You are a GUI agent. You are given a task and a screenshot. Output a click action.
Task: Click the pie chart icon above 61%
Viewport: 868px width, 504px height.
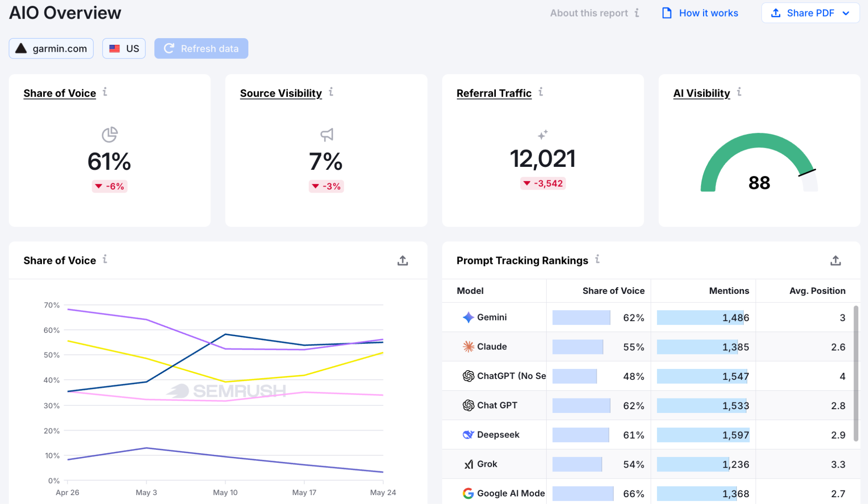click(x=110, y=135)
